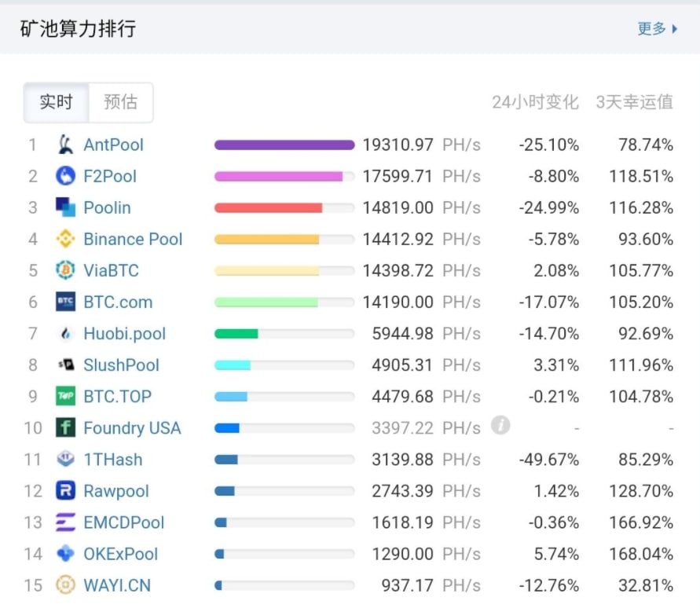Image resolution: width=700 pixels, height=612 pixels.
Task: Click the 168.04% luck value for OKExPool
Action: (x=641, y=554)
